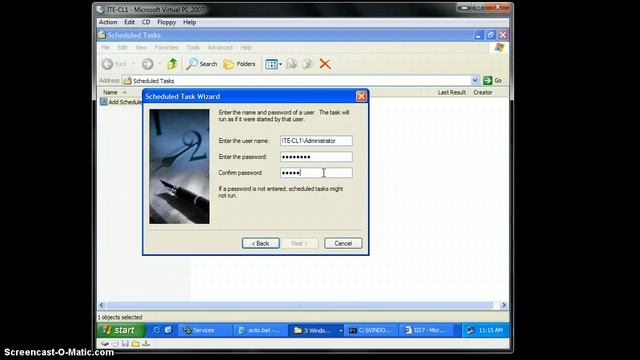The height and width of the screenshot is (360, 640).
Task: Cancel the Scheduled Task Wizard
Action: click(343, 243)
